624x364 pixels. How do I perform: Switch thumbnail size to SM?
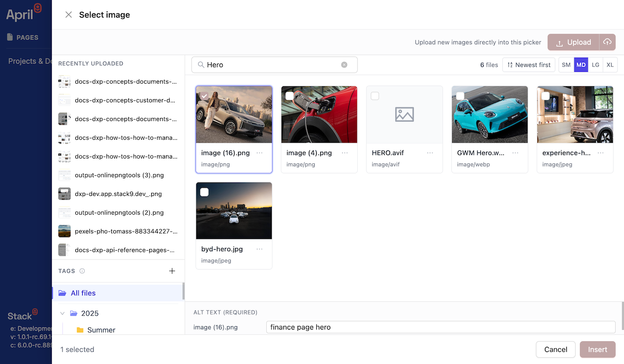coord(566,65)
